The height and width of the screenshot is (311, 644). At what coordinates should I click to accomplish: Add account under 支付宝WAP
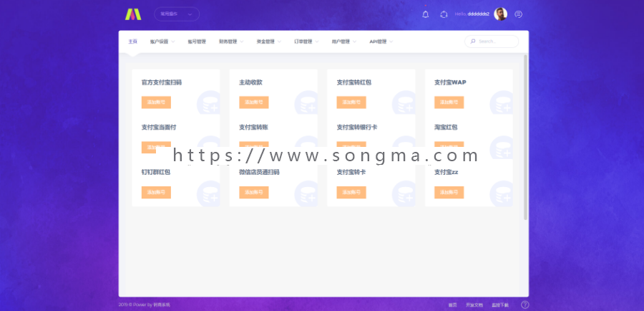click(449, 102)
